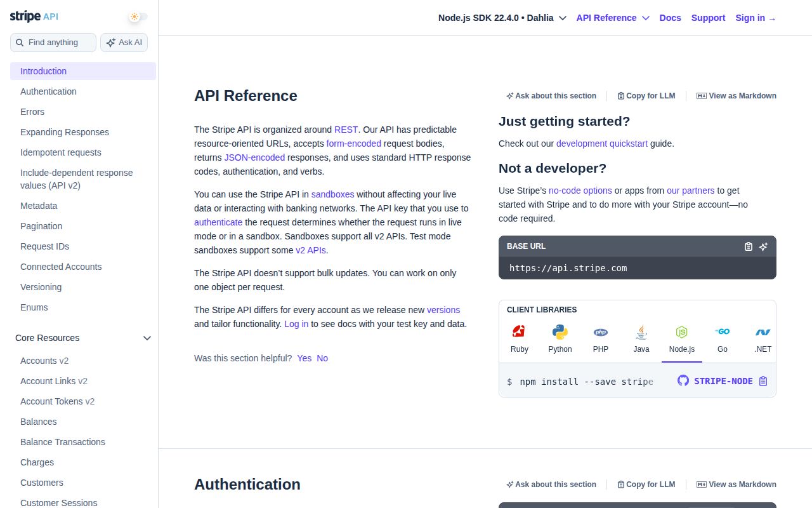The width and height of the screenshot is (812, 508).
Task: Open the Support link in header
Action: [x=708, y=18]
